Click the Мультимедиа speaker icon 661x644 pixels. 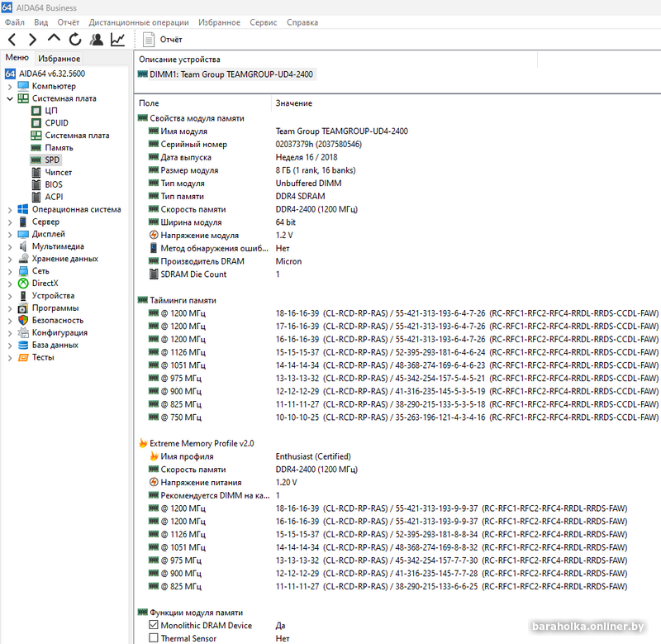(23, 246)
